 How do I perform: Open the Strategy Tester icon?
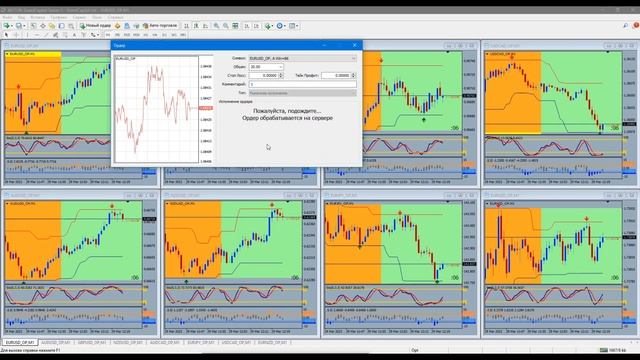tap(71, 26)
